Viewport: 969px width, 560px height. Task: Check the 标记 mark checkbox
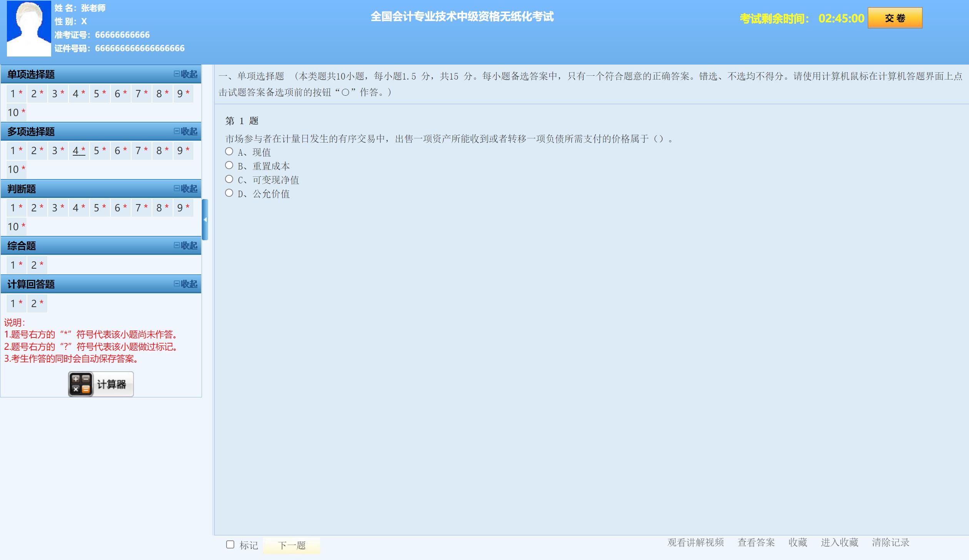coord(230,545)
